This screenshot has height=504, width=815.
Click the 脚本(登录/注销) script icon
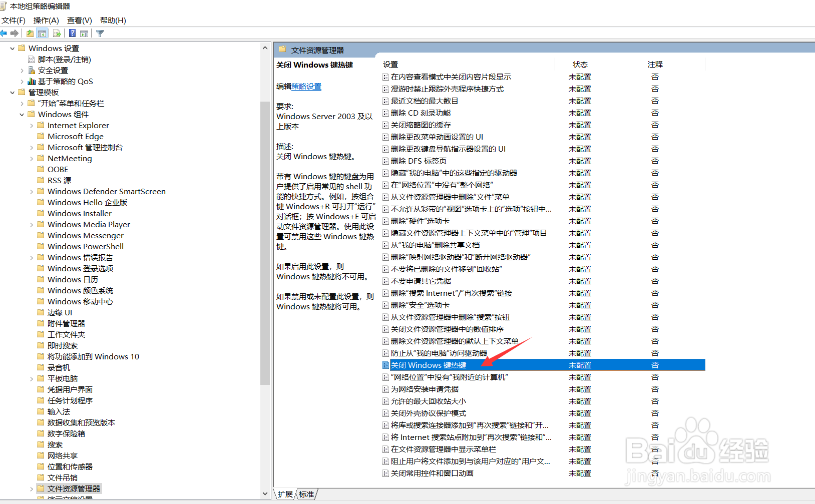coord(32,60)
